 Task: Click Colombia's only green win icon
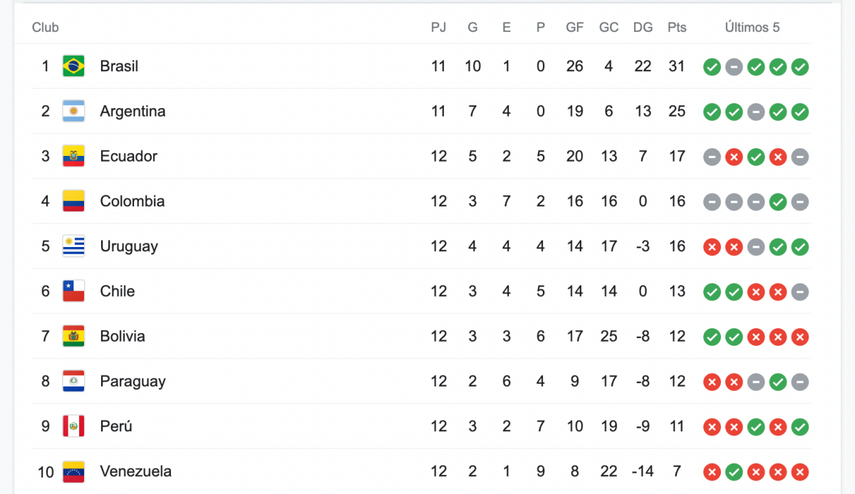(778, 202)
